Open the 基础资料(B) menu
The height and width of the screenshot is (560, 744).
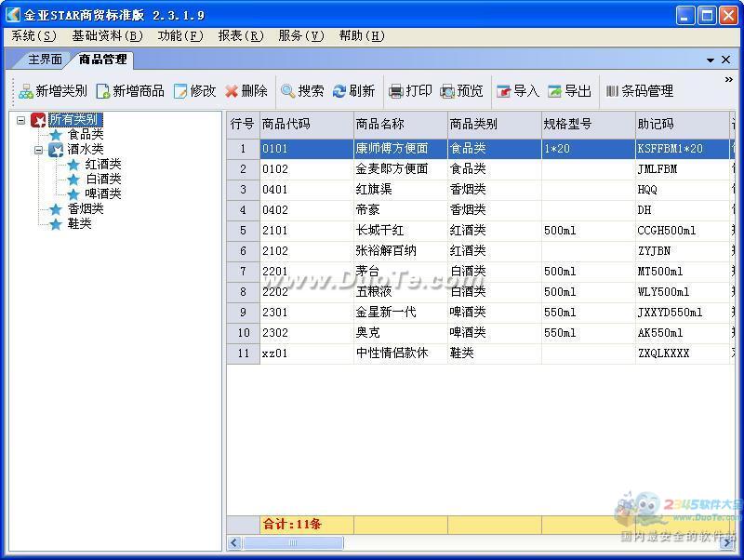[x=107, y=36]
